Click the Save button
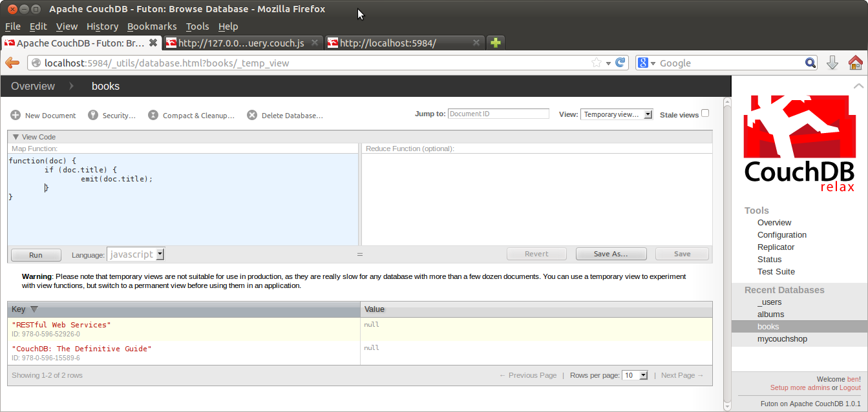This screenshot has width=868, height=412. click(x=682, y=254)
